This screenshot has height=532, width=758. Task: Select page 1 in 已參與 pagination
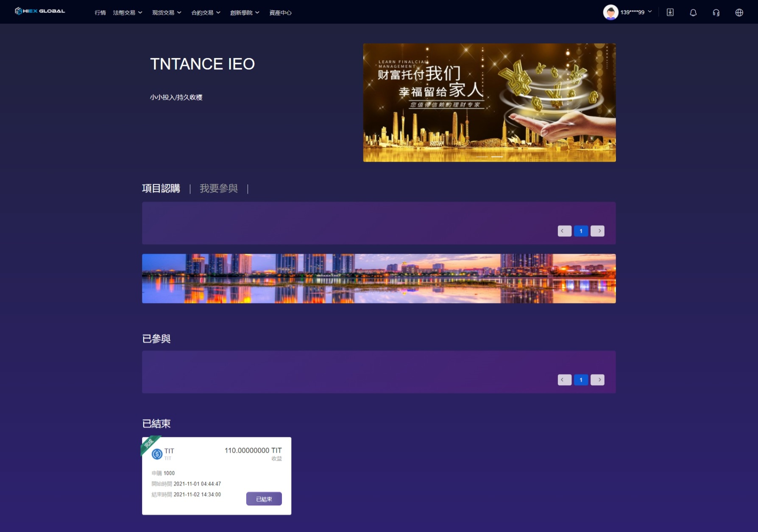click(x=581, y=380)
